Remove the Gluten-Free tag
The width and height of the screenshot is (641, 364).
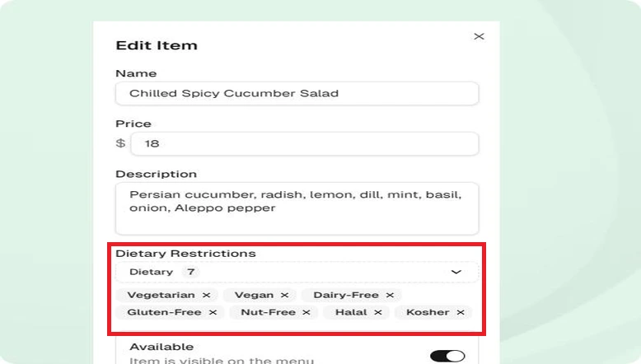213,312
